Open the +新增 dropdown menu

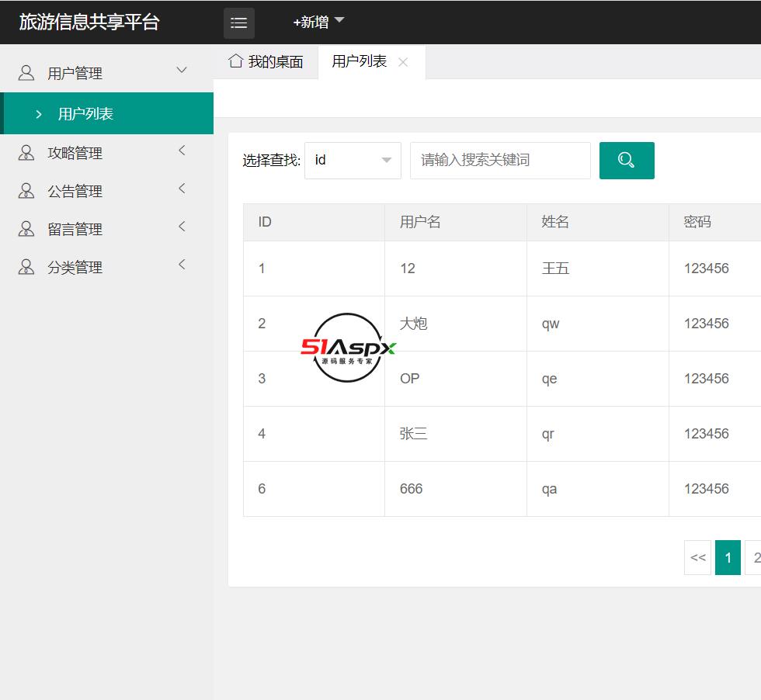318,23
